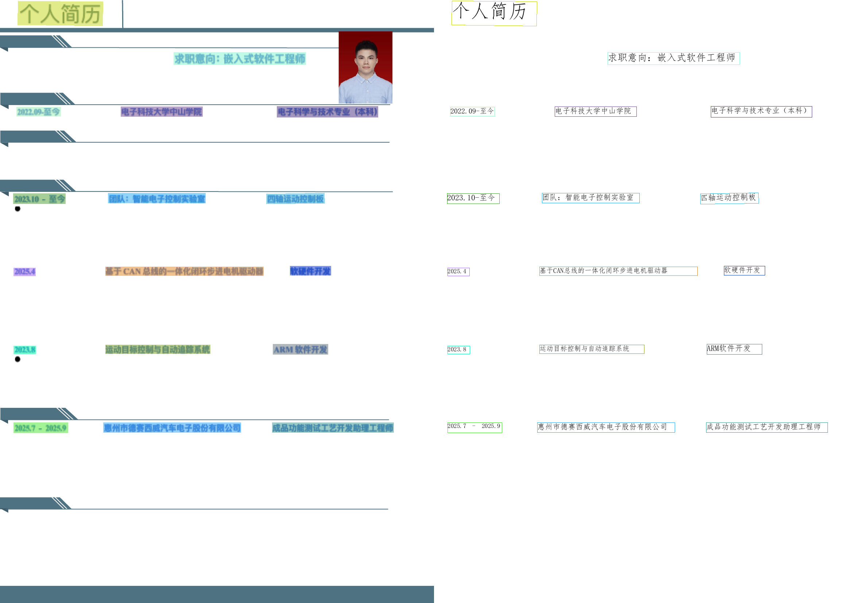
Task: Click highlighted 2023.8 date on left
Action: (24, 349)
